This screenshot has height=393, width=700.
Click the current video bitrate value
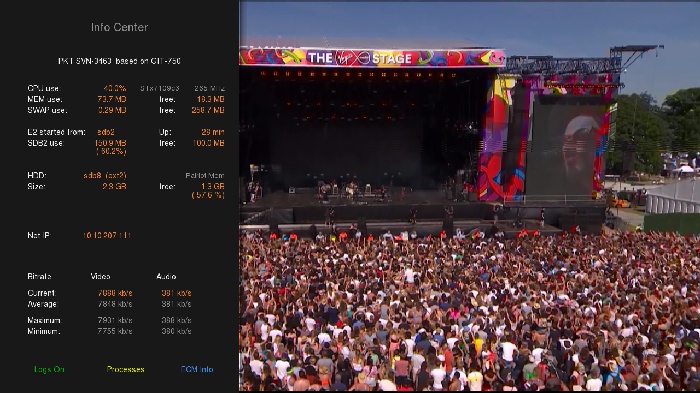click(115, 293)
